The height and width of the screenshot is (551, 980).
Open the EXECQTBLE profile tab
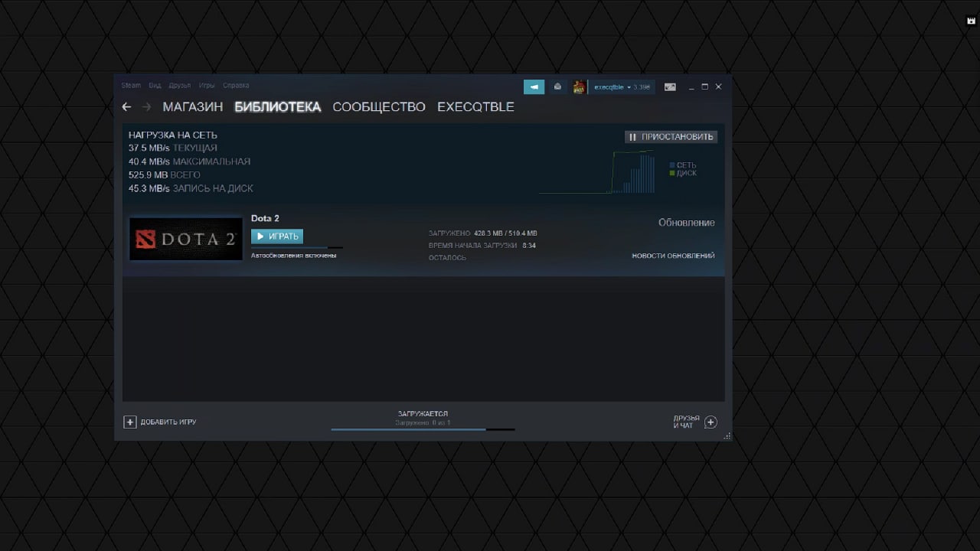(x=475, y=107)
